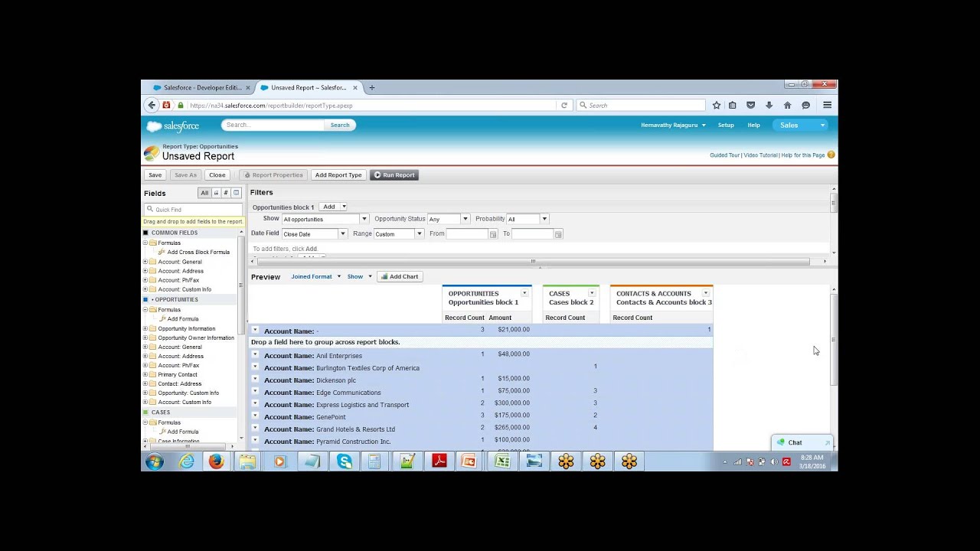
Task: Open Skype from the taskbar
Action: [x=345, y=461]
